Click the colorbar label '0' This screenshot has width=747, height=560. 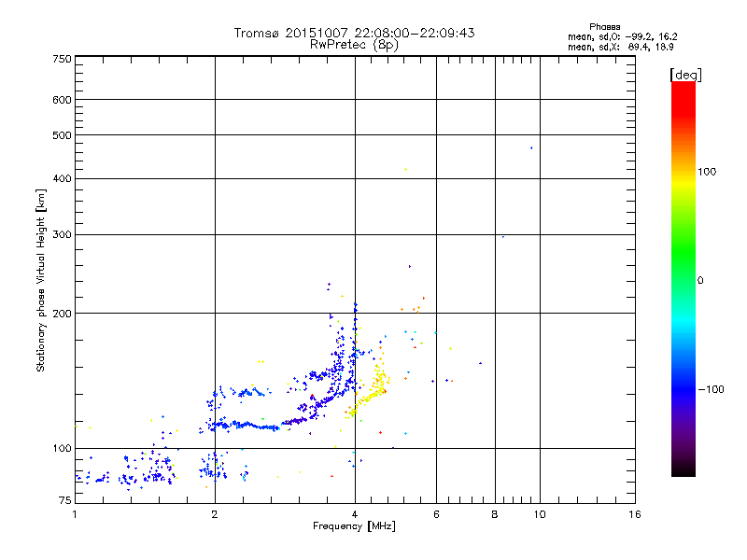[700, 281]
